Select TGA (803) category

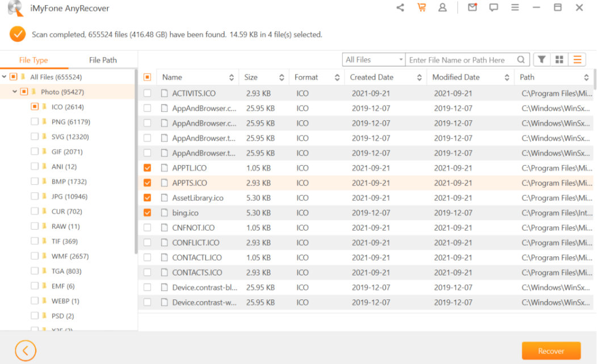[x=66, y=271]
